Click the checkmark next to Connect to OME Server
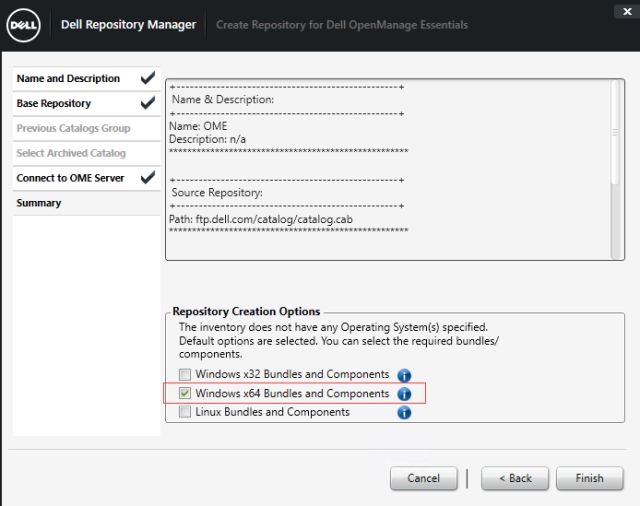This screenshot has width=640, height=506. (148, 178)
